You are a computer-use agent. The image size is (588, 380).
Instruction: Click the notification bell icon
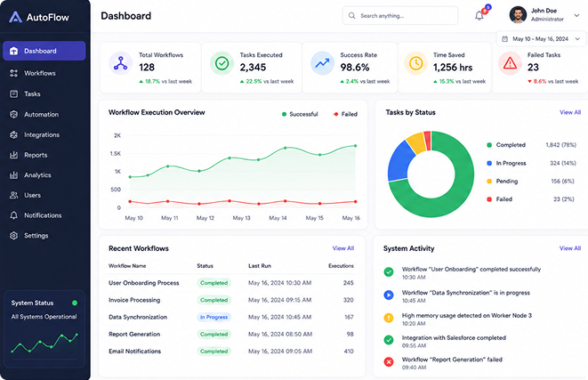tap(479, 16)
